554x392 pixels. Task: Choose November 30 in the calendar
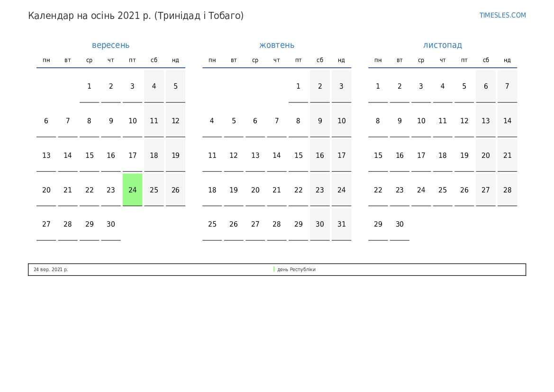(400, 224)
